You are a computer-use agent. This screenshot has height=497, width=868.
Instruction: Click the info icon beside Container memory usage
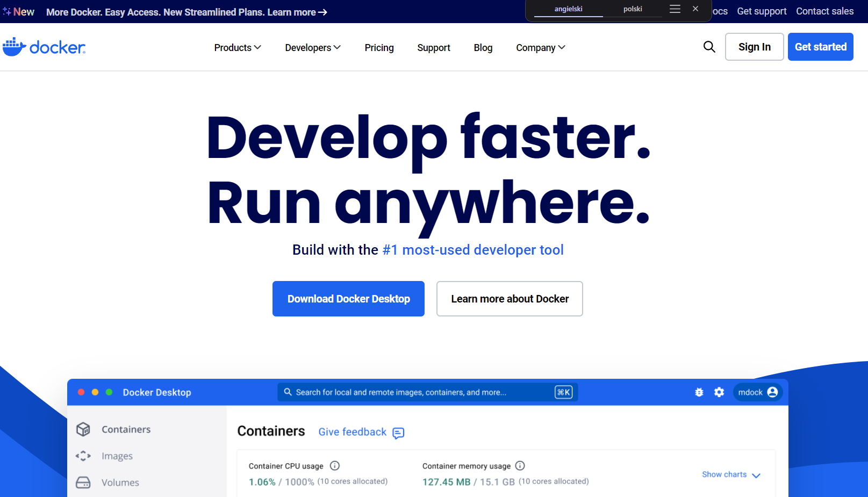click(520, 466)
